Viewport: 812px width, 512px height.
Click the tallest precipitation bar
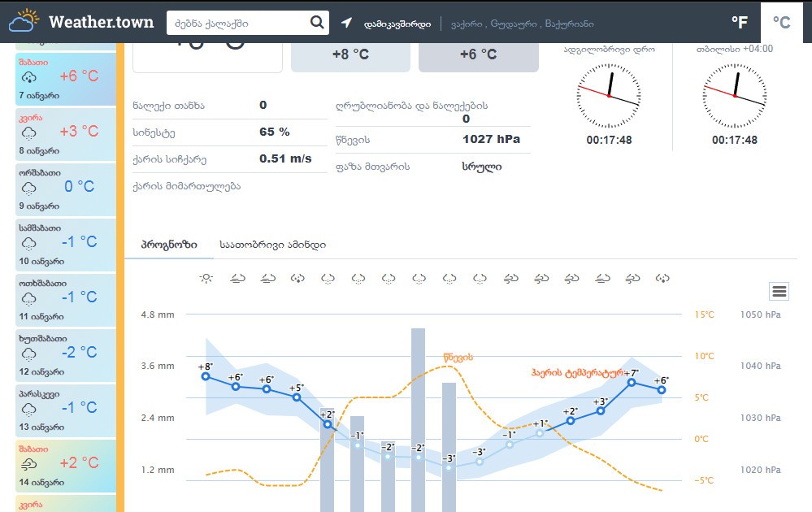(419, 420)
